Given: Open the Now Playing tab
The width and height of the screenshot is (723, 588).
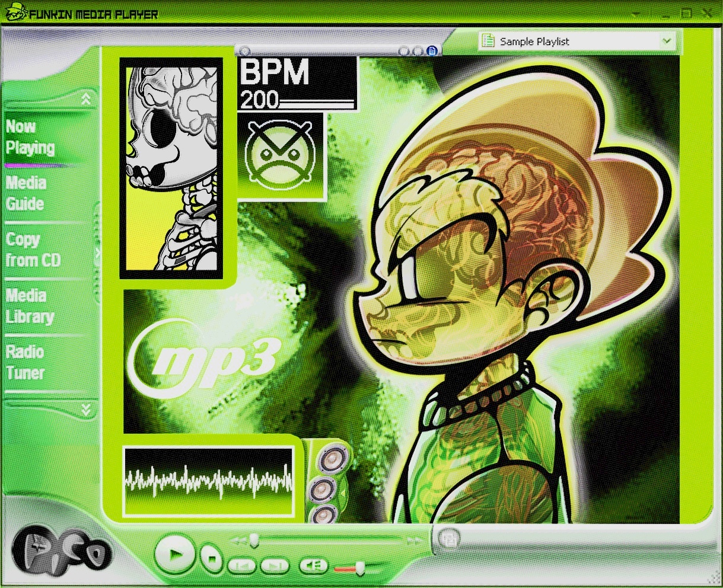Looking at the screenshot, I should 31,138.
